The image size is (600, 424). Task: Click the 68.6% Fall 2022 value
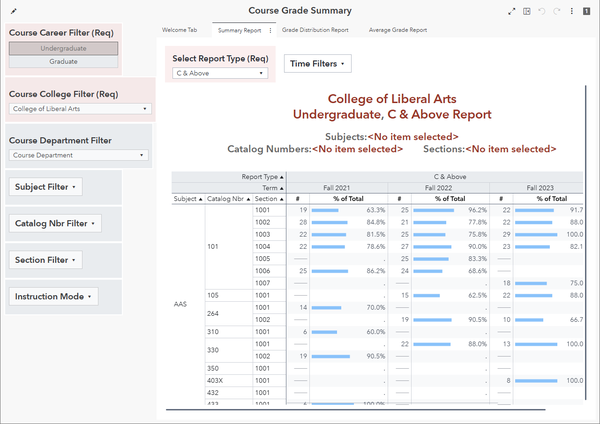point(478,271)
